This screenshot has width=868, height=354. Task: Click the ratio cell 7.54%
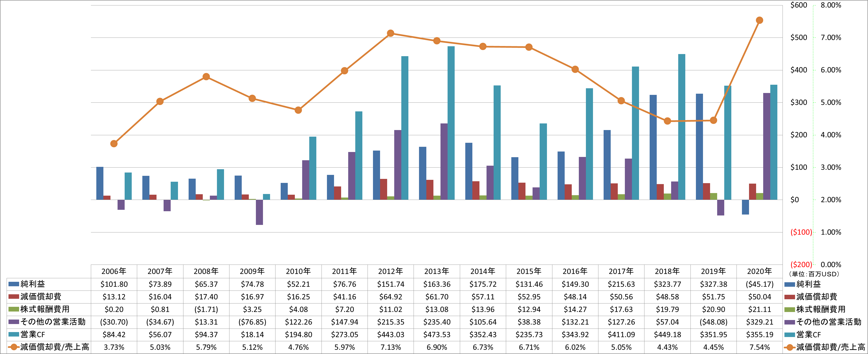coord(759,347)
